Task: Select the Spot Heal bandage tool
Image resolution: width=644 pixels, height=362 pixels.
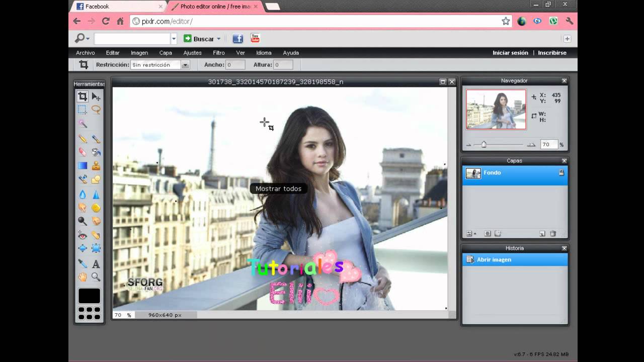Action: click(x=96, y=235)
